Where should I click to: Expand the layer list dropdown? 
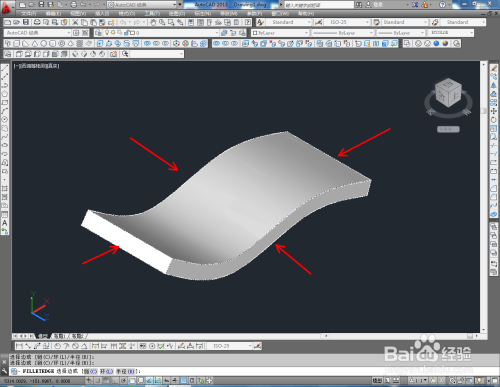click(x=216, y=33)
